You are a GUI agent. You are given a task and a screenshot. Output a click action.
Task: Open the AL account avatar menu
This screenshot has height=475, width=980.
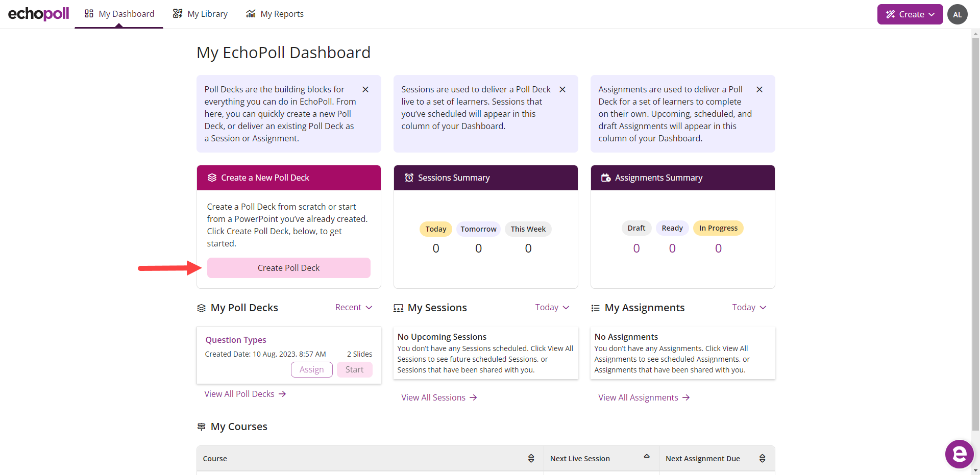pos(957,14)
